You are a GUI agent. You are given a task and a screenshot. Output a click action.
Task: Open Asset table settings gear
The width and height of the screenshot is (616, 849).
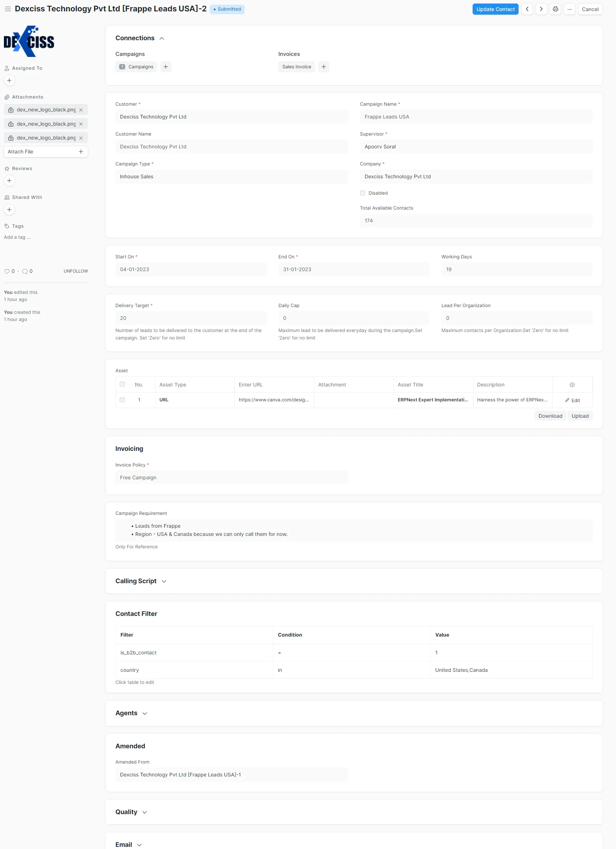point(572,385)
